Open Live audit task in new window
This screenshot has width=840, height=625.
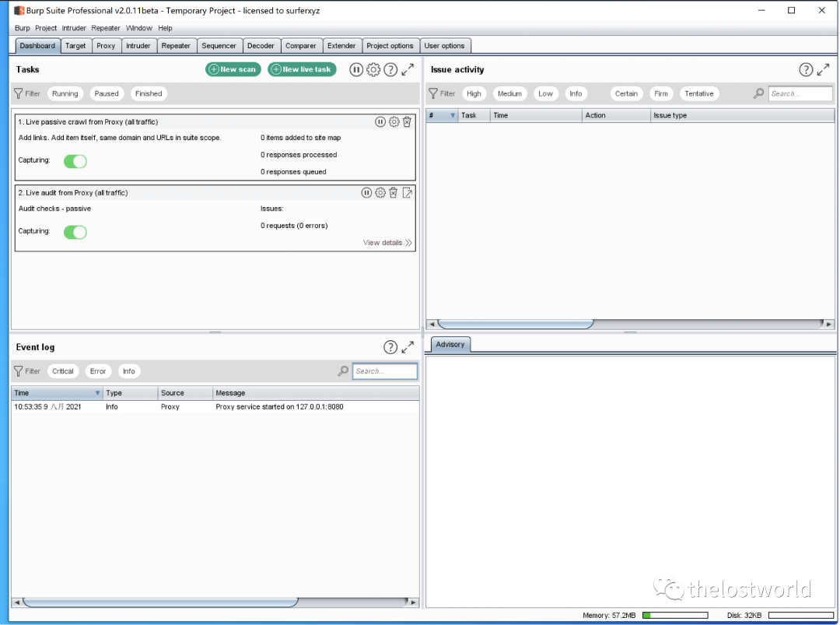[x=407, y=192]
